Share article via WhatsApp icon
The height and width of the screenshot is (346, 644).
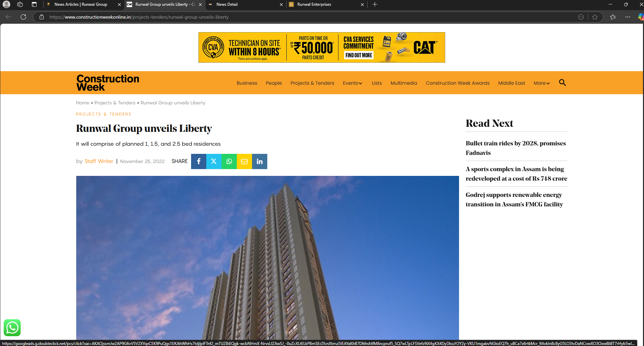point(229,161)
